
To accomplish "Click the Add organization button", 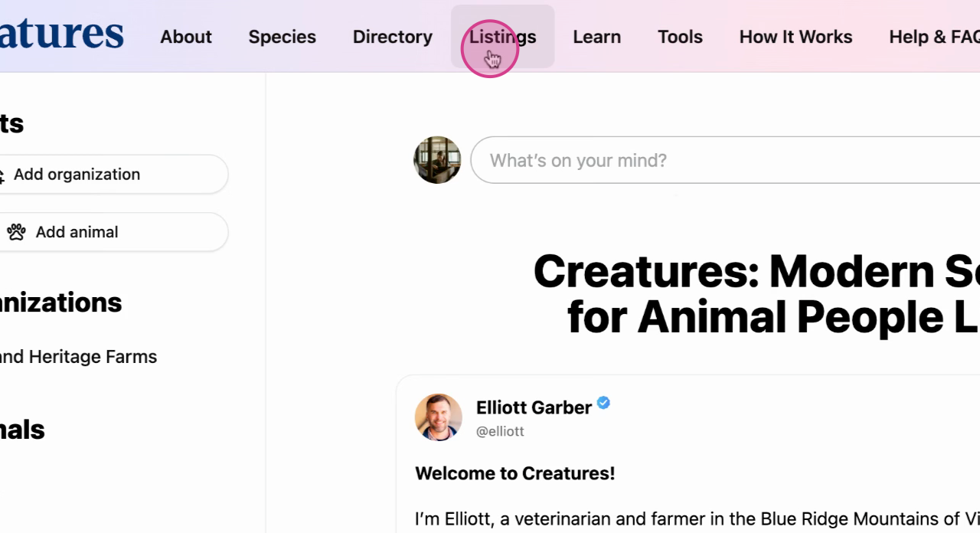I will [113, 175].
